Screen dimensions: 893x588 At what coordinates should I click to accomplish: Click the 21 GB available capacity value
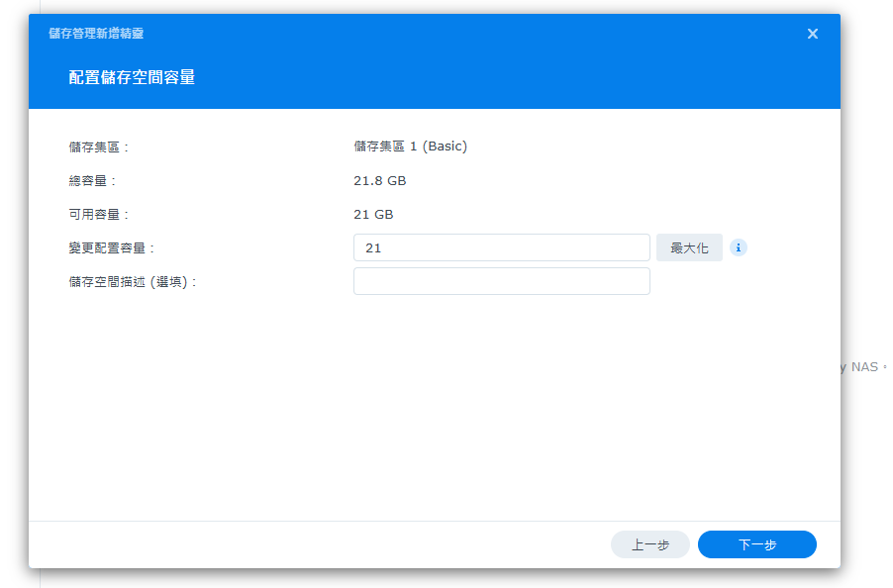(373, 214)
